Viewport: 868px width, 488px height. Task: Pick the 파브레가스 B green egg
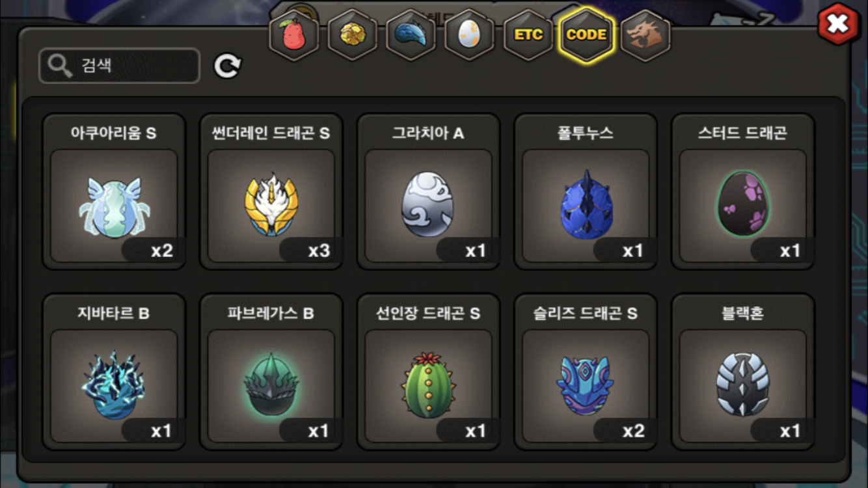click(x=271, y=372)
